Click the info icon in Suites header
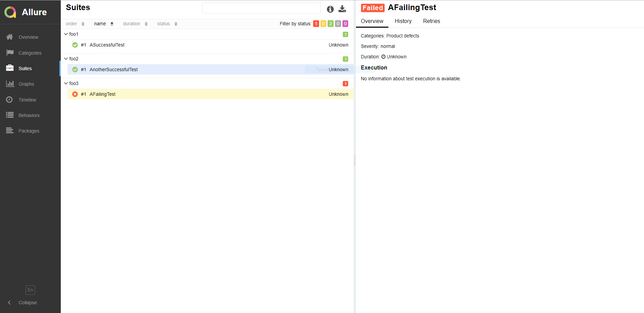Screen dimensions: 644x313 (x=330, y=9)
